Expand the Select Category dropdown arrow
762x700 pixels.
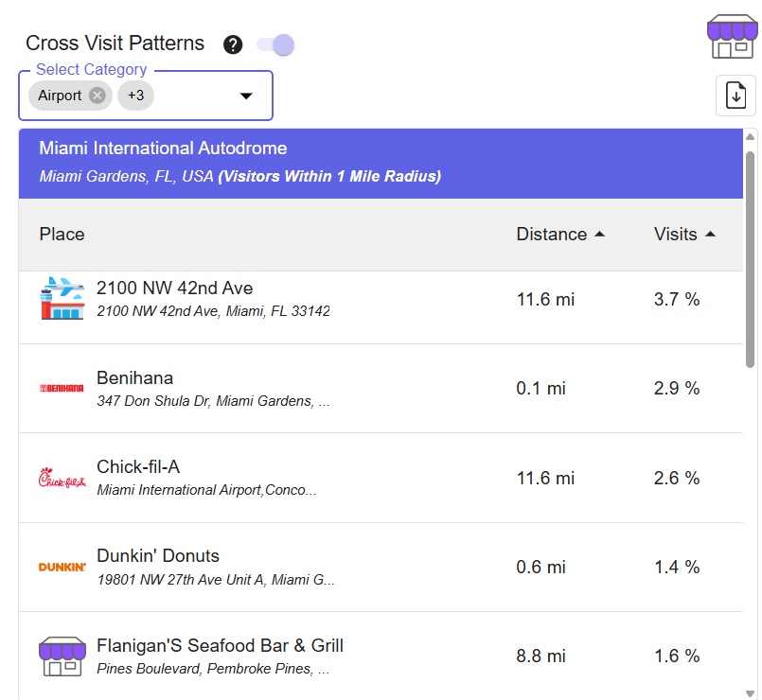[x=246, y=96]
